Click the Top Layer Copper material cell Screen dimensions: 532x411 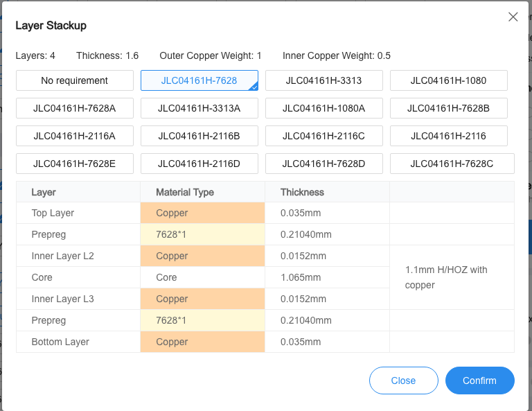click(x=202, y=213)
